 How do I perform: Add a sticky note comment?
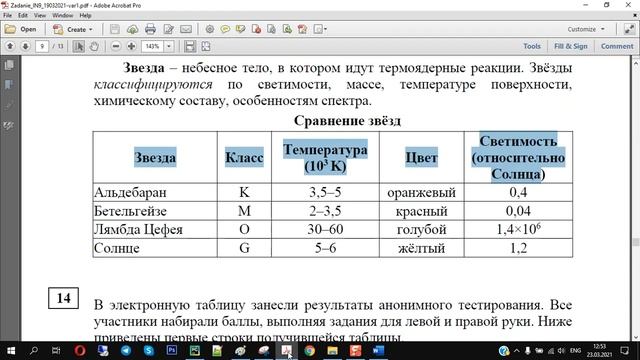click(225, 29)
